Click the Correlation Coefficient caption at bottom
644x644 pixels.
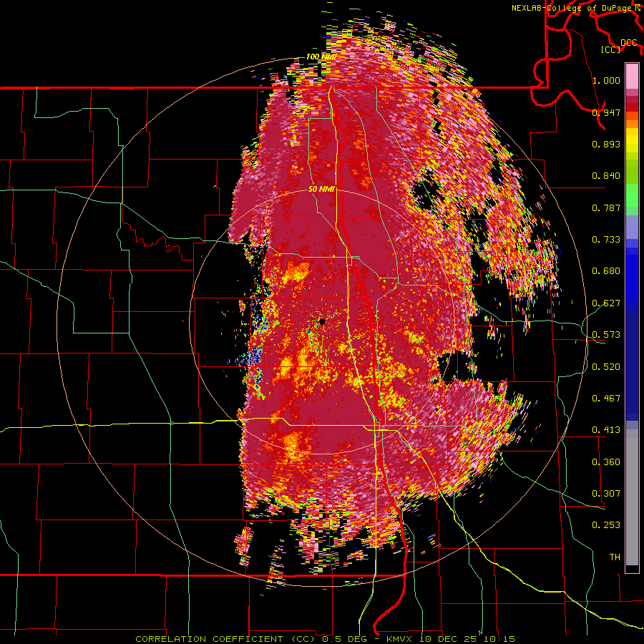pyautogui.click(x=325, y=639)
